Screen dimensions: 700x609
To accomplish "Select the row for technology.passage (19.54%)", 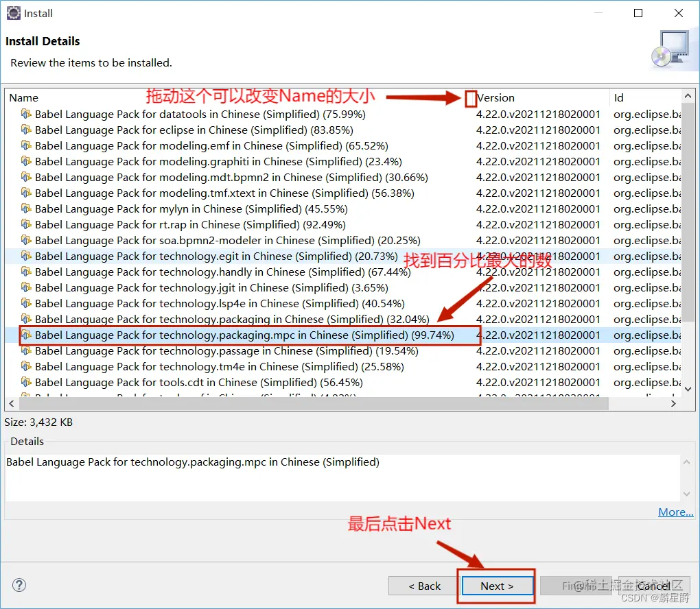I will point(343,350).
